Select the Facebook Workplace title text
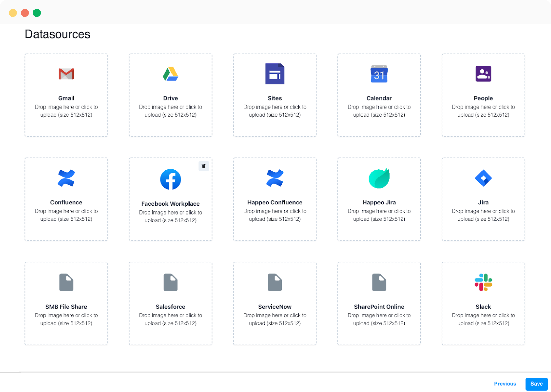Viewport: 551px width, 392px height. tap(170, 204)
